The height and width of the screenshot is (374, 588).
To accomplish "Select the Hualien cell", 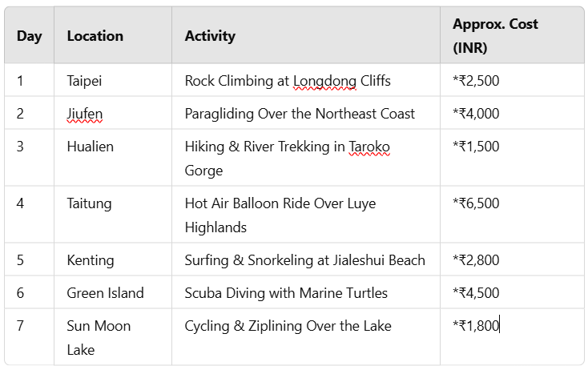I will pyautogui.click(x=113, y=158).
